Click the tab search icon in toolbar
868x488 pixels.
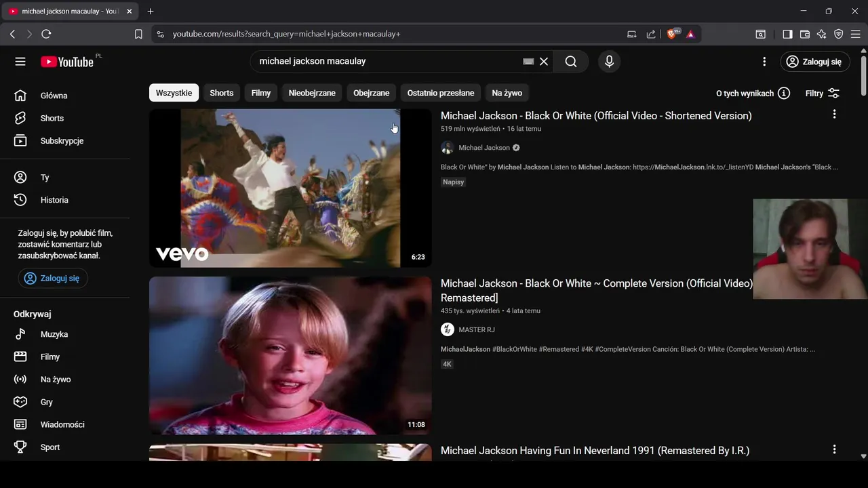[x=761, y=34]
